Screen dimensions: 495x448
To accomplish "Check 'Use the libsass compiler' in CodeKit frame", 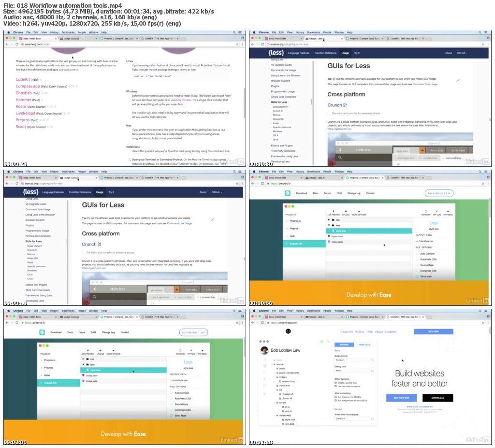I will pos(335,386).
